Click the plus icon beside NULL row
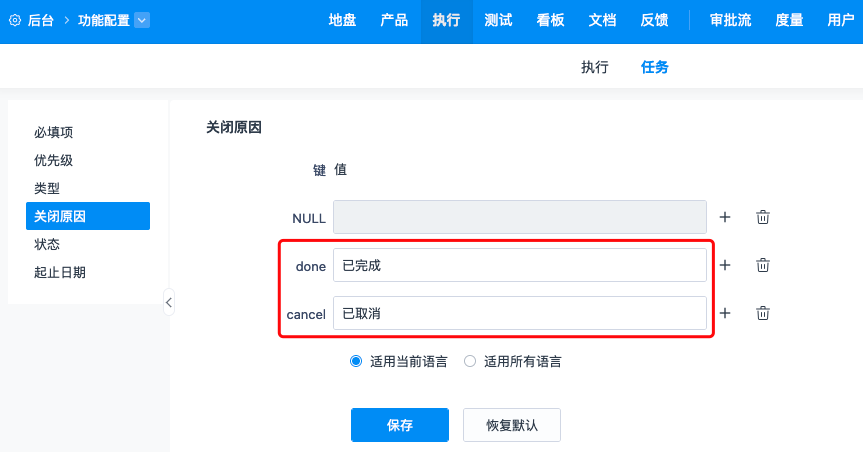Viewport: 863px width, 452px height. (725, 217)
